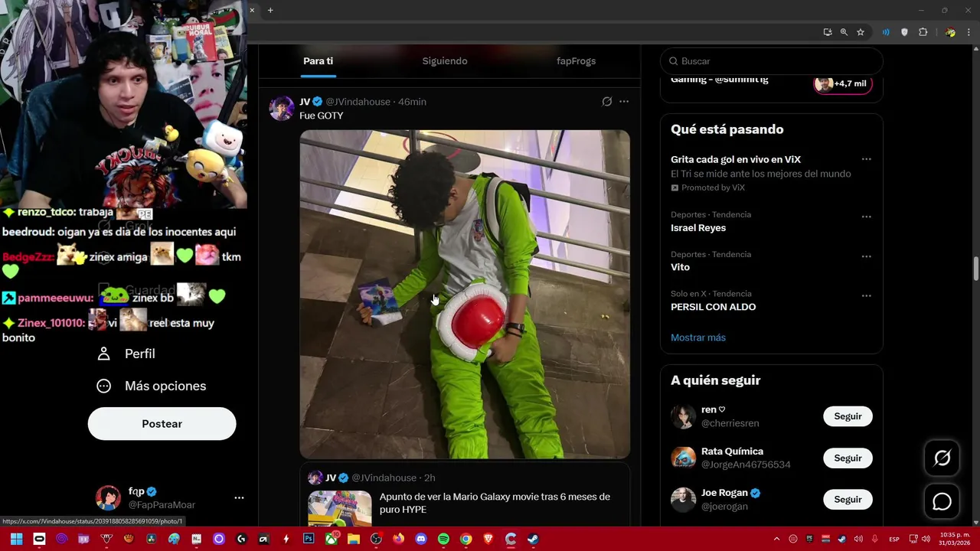Screen dimensions: 980x551
Task: Click the Más opciones circle icon
Action: (x=104, y=386)
